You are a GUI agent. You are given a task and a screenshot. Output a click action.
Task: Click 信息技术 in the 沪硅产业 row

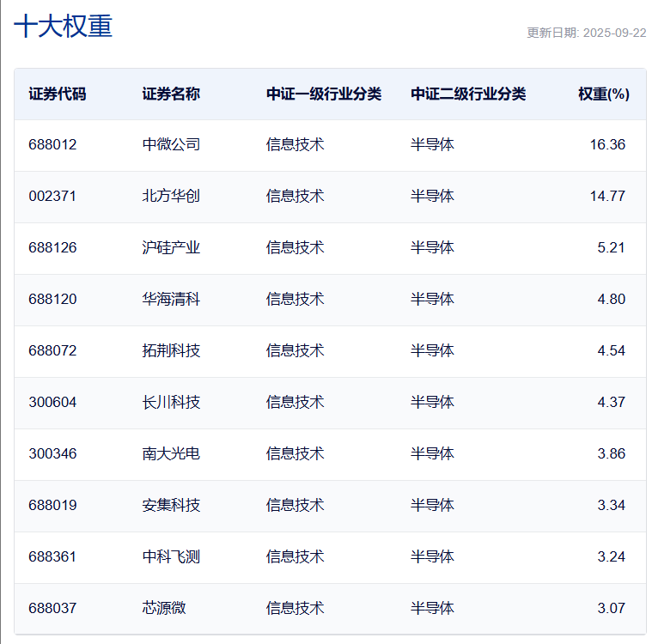click(x=295, y=248)
